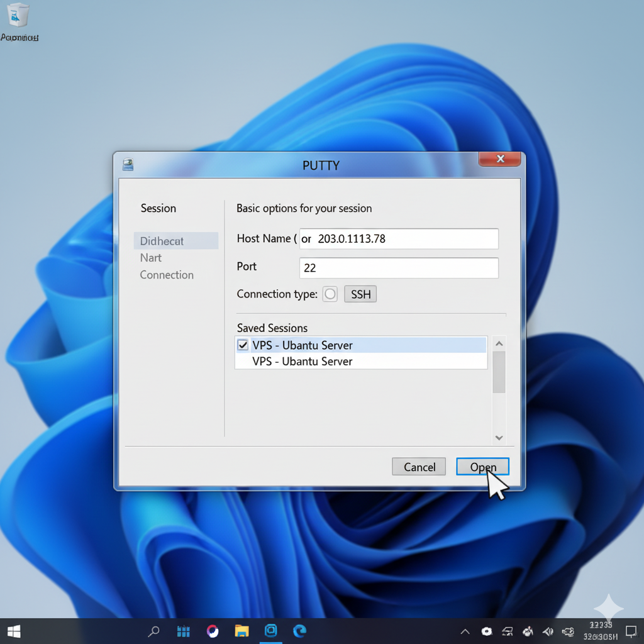Image resolution: width=644 pixels, height=644 pixels.
Task: Select the Session category in sidebar
Action: pyautogui.click(x=158, y=208)
